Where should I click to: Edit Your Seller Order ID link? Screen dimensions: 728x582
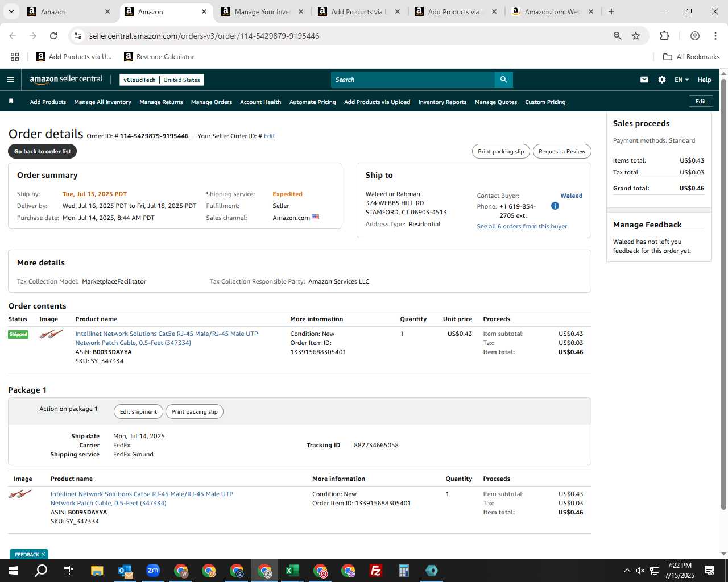(270, 136)
